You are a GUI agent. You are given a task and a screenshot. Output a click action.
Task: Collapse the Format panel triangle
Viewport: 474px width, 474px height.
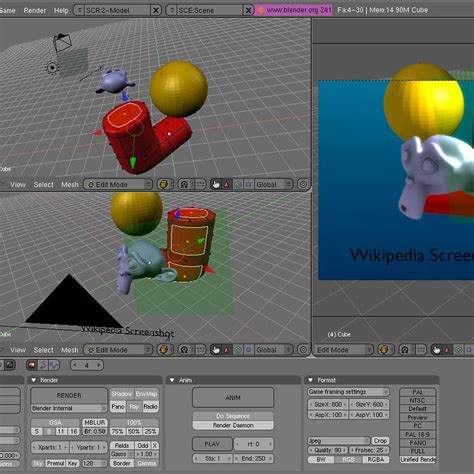pos(310,380)
